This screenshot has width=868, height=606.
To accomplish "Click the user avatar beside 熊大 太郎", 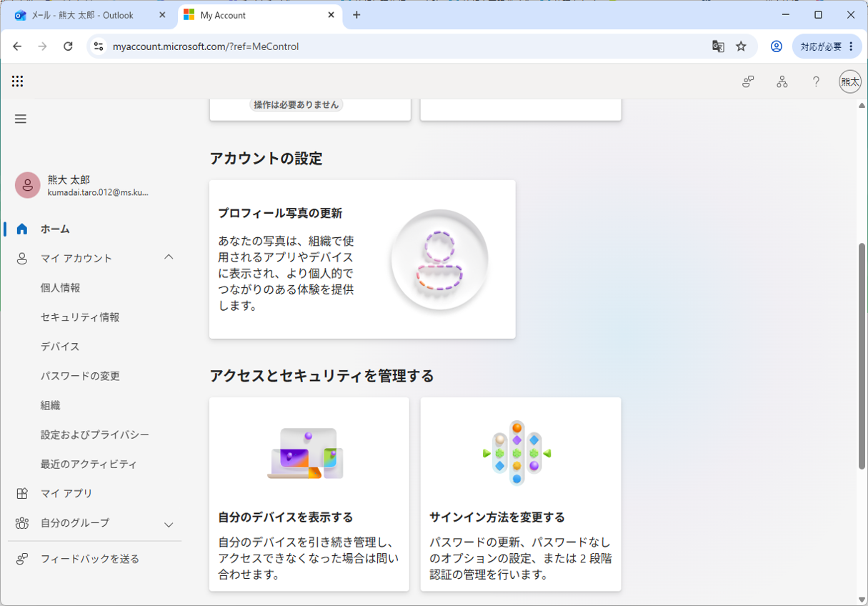I will click(x=28, y=185).
